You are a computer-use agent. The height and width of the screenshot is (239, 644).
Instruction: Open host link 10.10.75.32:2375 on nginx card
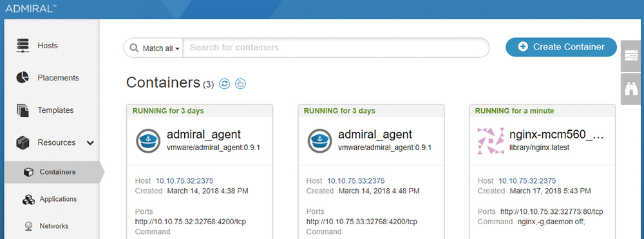point(527,180)
